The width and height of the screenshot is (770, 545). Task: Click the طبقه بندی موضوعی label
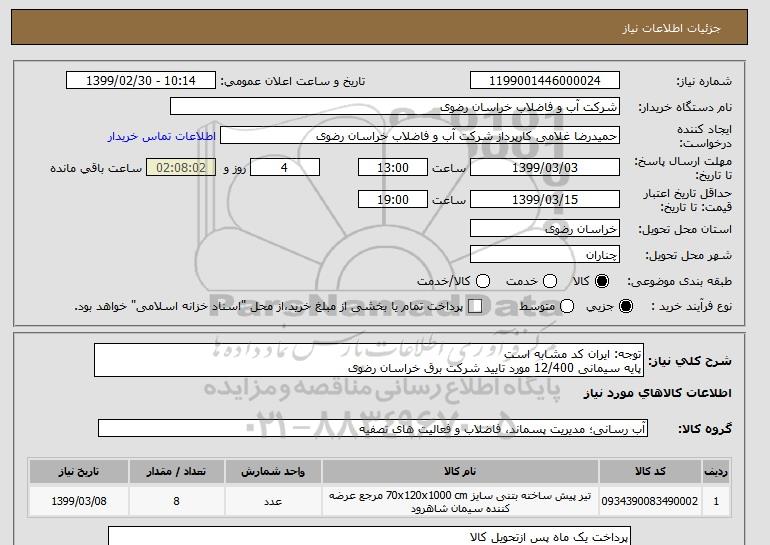coord(680,281)
